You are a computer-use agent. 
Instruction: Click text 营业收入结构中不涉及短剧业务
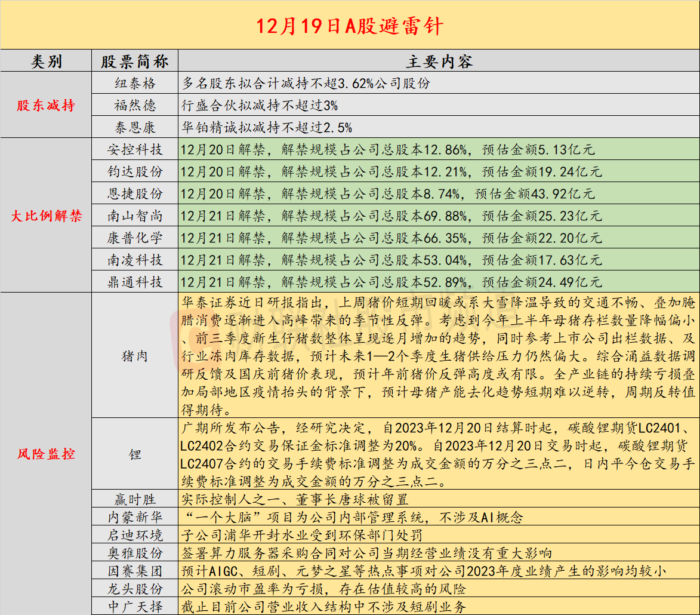click(x=366, y=607)
